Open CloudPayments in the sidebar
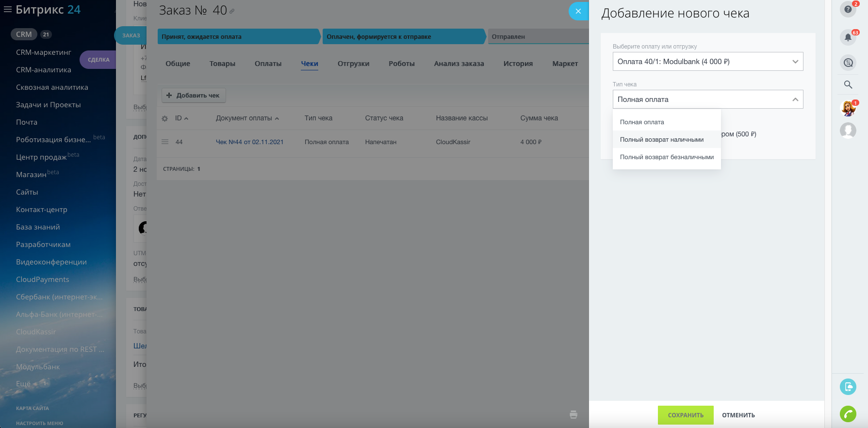The image size is (868, 428). pyautogui.click(x=43, y=280)
